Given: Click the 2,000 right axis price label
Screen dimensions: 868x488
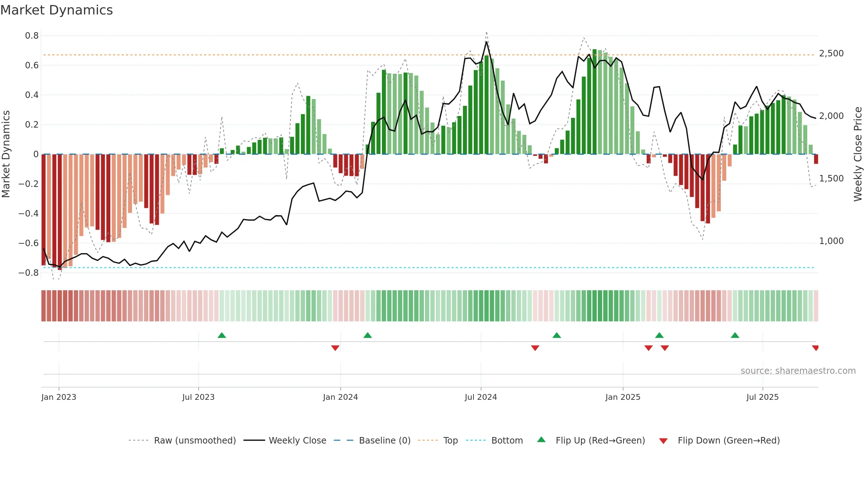Looking at the screenshot, I should (x=831, y=116).
